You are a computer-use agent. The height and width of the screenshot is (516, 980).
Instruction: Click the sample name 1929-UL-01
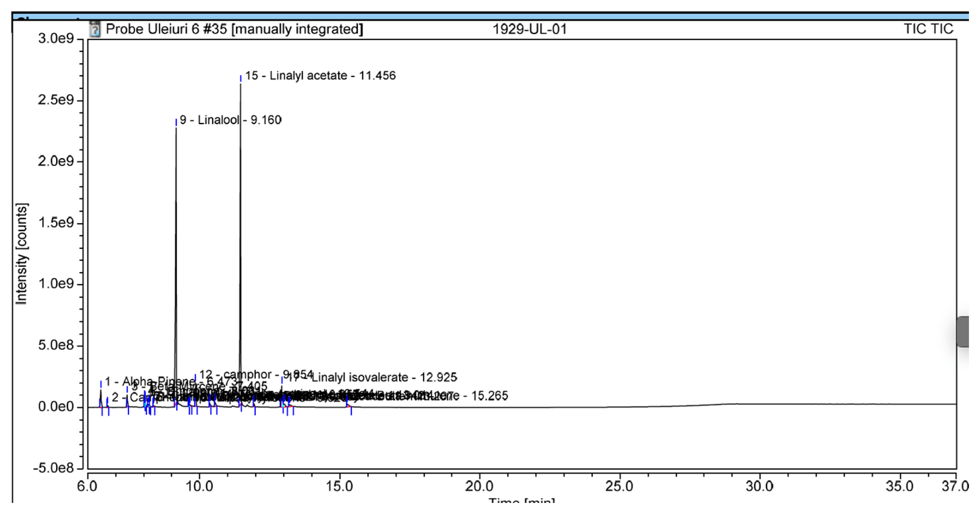click(x=530, y=29)
